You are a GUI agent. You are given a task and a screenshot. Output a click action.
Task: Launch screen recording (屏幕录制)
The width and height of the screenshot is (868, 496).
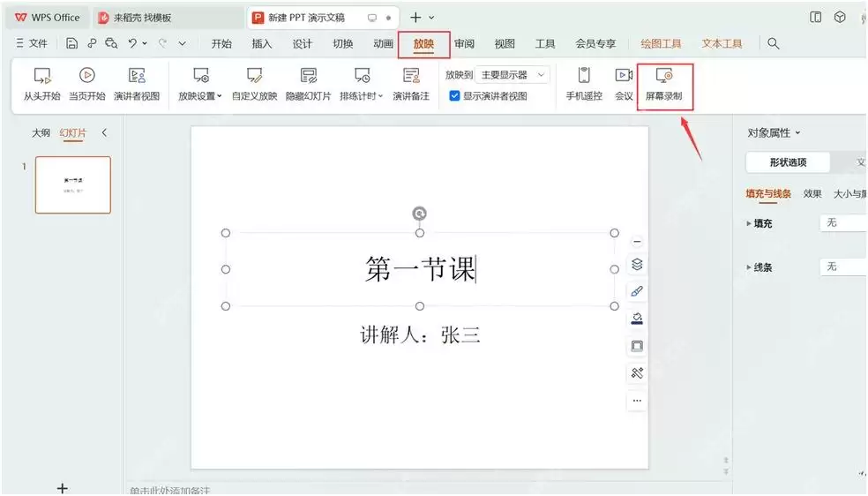[663, 84]
